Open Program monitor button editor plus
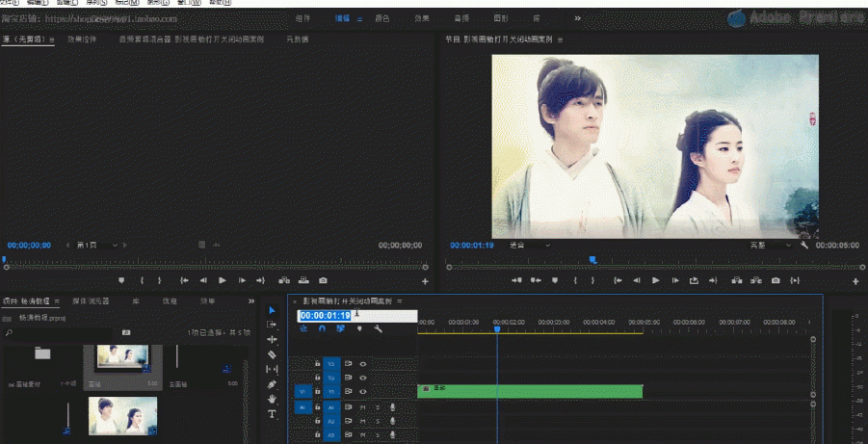This screenshot has height=444, width=868. click(855, 282)
